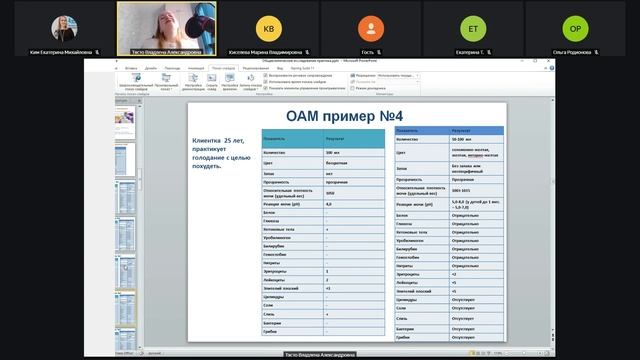Screen dimensions: 640x360
Task: Click active speaker video tile of Тасто Владлена
Action: coord(167,29)
